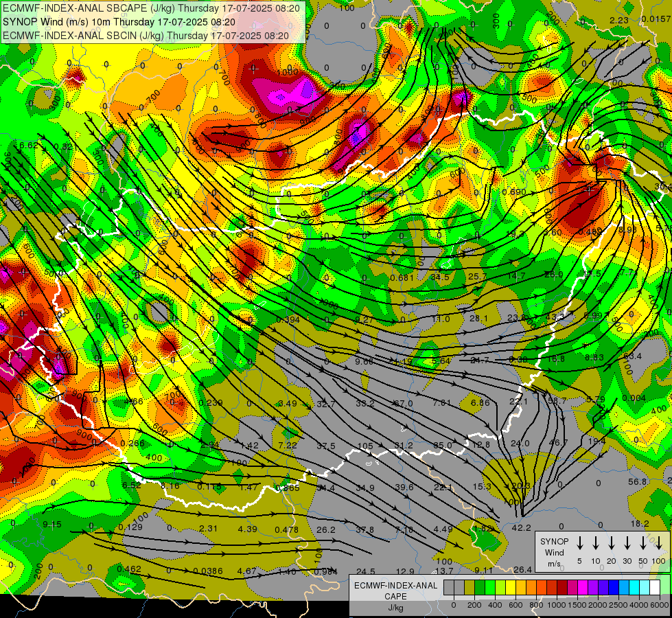Click the 5 m/s wind arrow in legend
The height and width of the screenshot is (618, 672).
579,543
